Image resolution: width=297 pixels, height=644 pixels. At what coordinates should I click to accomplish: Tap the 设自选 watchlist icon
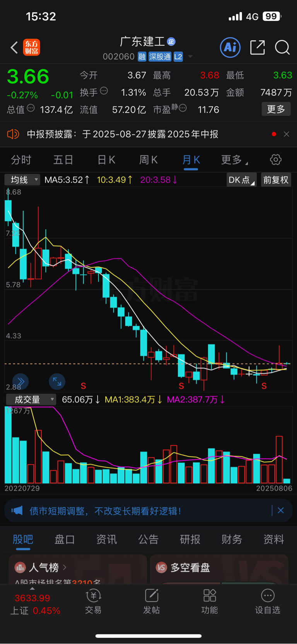click(268, 595)
